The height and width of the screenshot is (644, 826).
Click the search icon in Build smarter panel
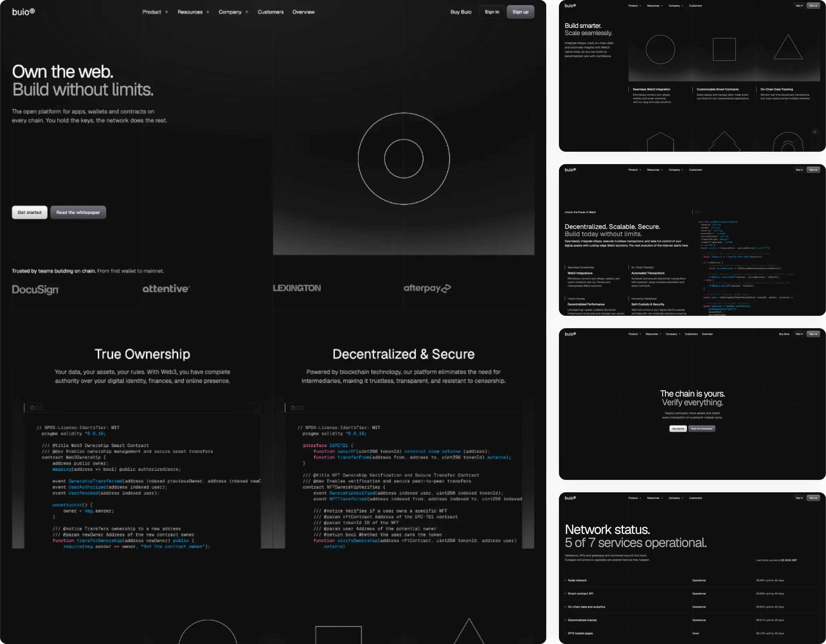[x=815, y=132]
